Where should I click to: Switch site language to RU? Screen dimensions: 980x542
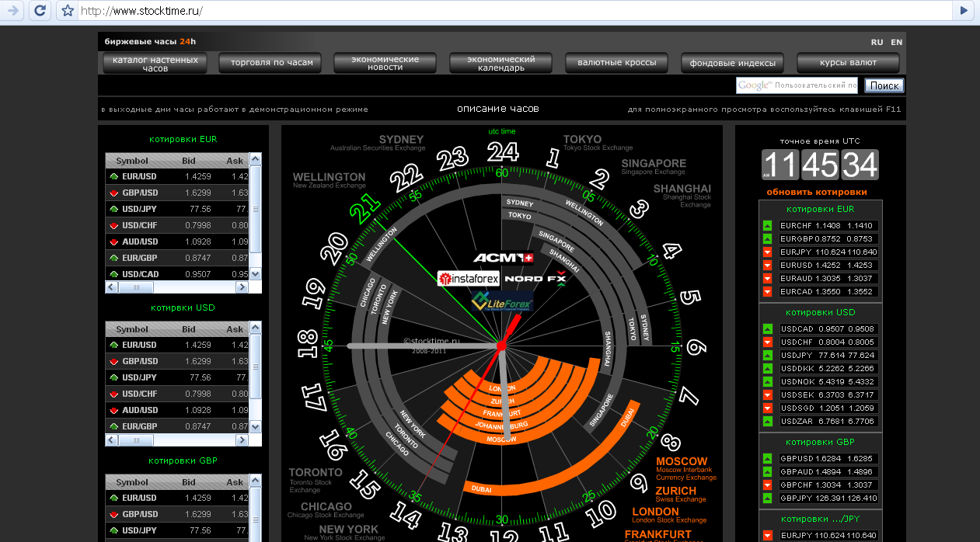tap(877, 42)
